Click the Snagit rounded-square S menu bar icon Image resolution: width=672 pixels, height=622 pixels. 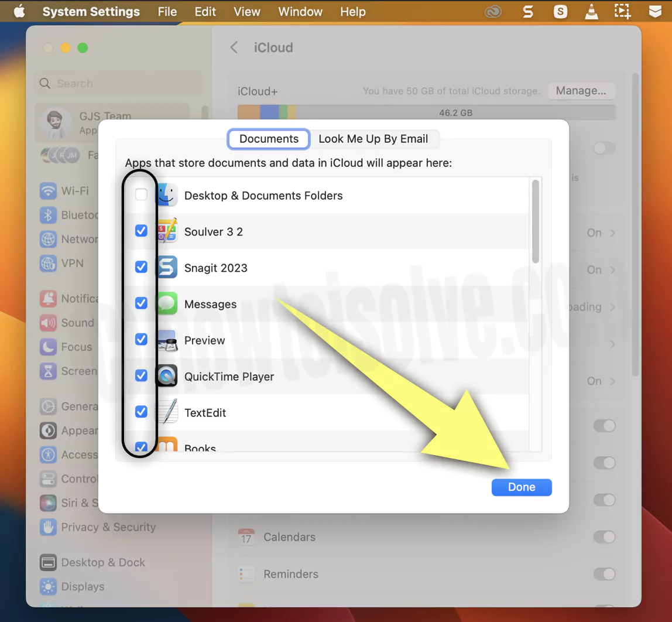[x=560, y=12]
